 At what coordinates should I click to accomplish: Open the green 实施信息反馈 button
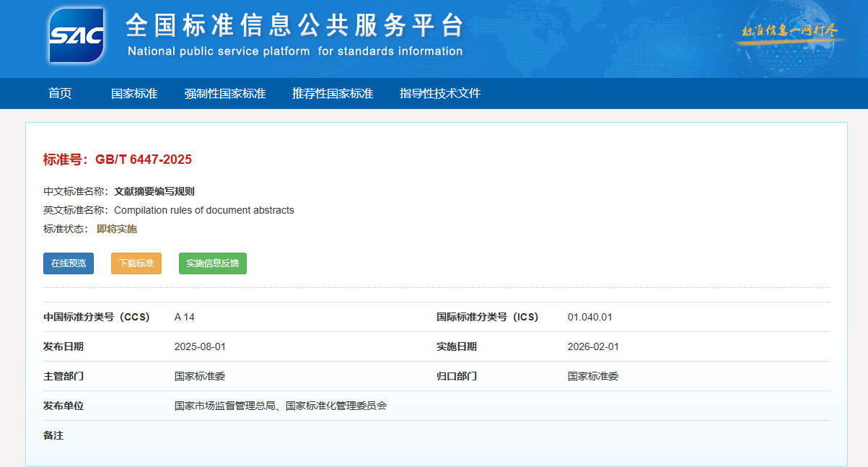click(212, 263)
